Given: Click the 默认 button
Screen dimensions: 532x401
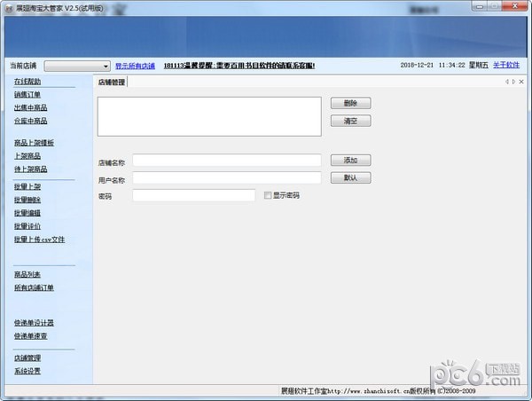Looking at the screenshot, I should click(351, 178).
